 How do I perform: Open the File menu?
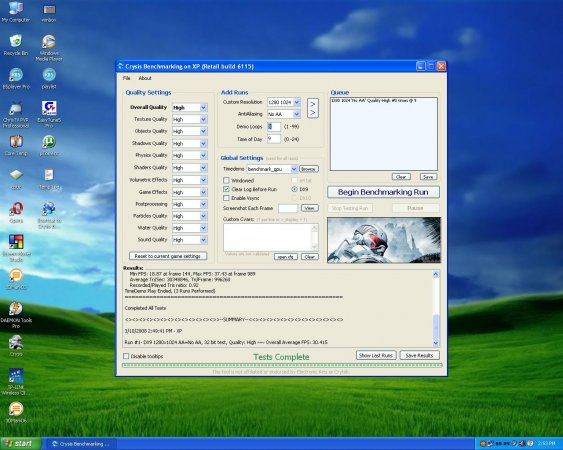[x=126, y=78]
